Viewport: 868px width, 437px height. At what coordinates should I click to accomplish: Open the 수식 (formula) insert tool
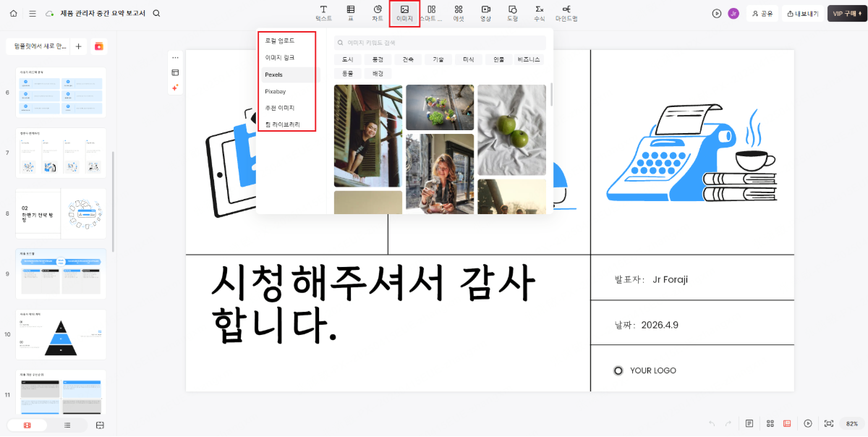coord(539,13)
